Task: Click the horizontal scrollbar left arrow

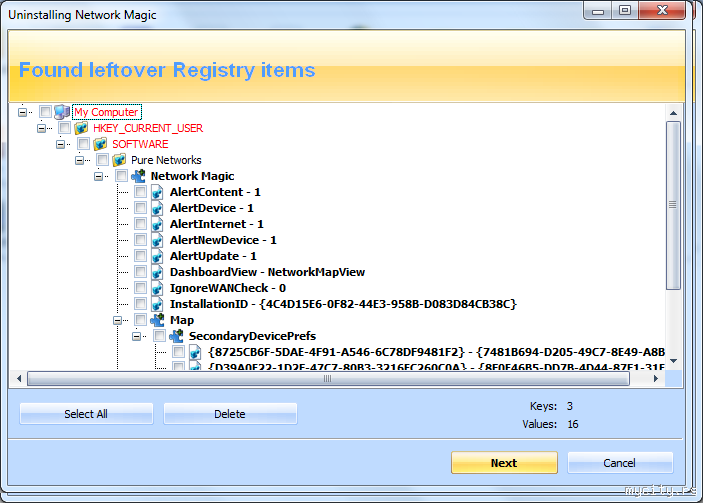Action: [x=19, y=379]
